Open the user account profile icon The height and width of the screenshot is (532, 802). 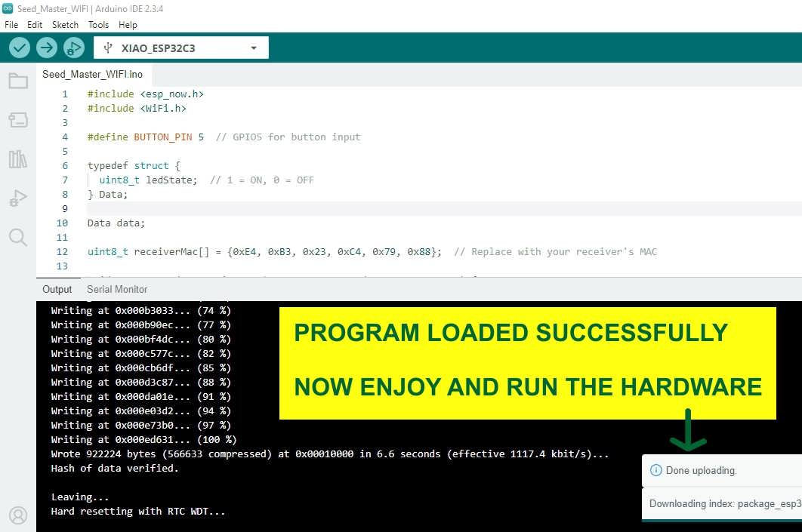point(18,515)
